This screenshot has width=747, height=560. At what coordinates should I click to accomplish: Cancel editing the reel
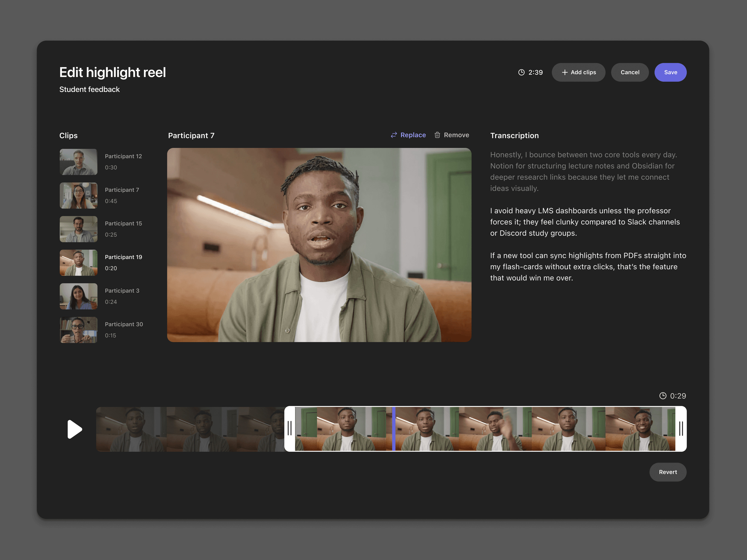point(630,72)
